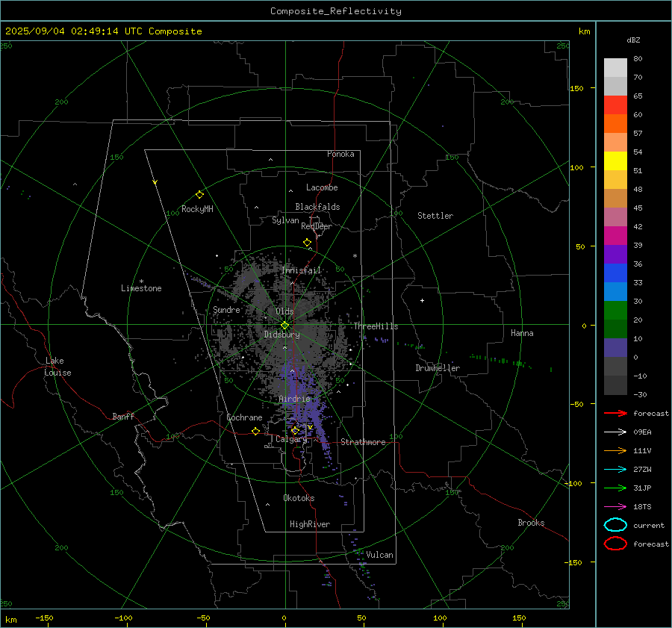Choose the tan 45-48 dBZ swatch
The image size is (672, 628).
click(x=615, y=199)
